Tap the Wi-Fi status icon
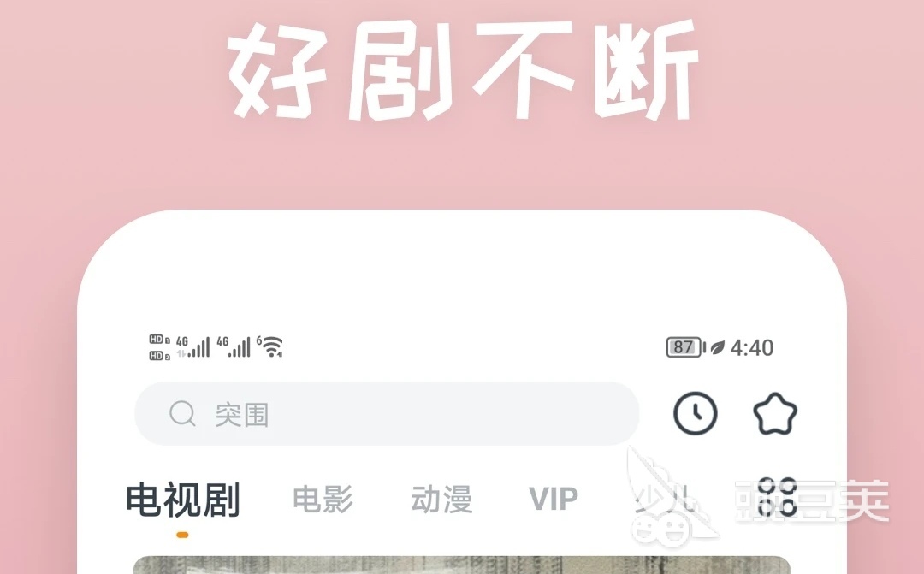Viewport: 924px width, 574px height. point(269,346)
